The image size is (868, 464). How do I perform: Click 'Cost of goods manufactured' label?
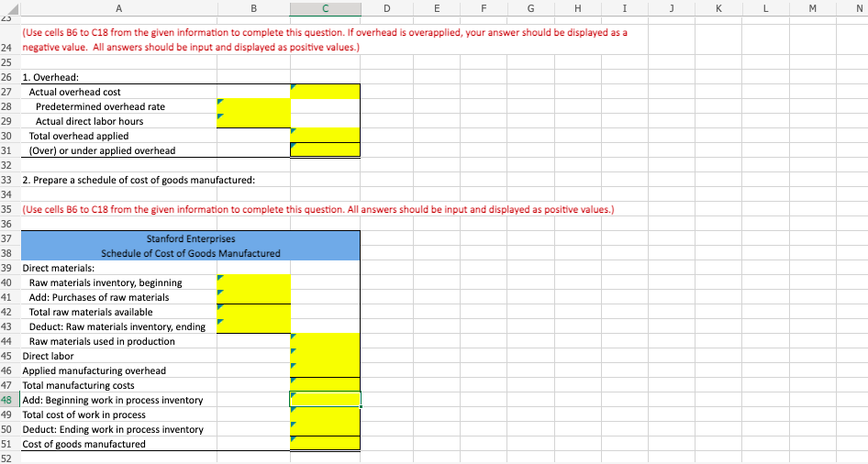point(83,444)
